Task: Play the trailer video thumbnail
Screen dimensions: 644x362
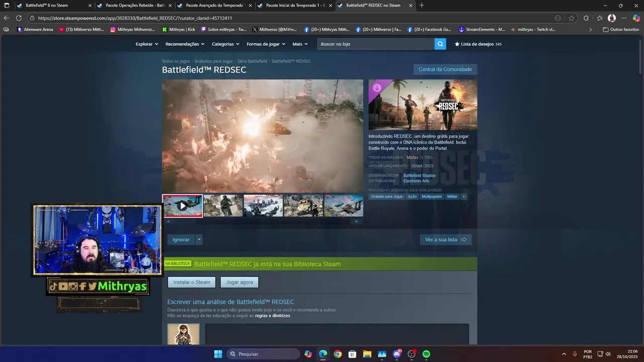Action: tap(183, 206)
